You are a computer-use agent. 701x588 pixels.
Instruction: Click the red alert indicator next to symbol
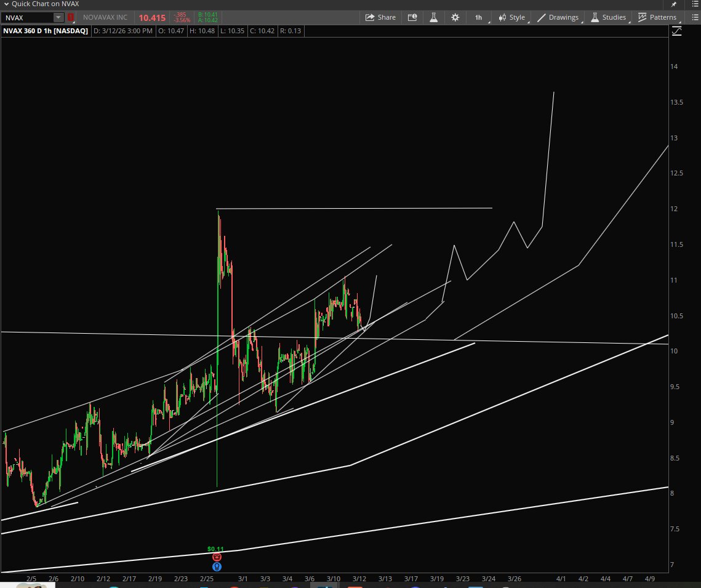pyautogui.click(x=71, y=17)
